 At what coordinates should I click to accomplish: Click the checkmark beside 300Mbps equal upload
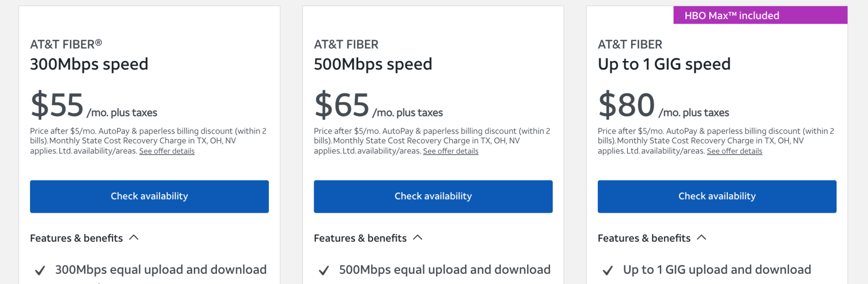40,271
